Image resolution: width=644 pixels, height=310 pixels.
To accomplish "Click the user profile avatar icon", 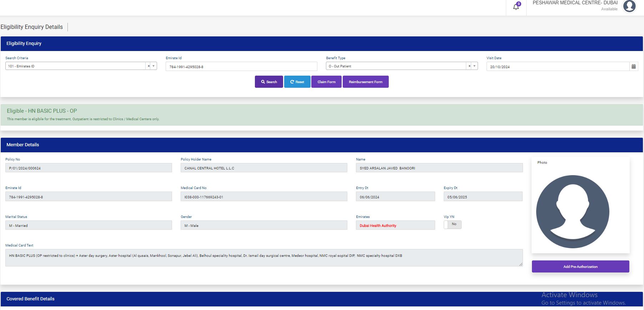I will 629,6.
